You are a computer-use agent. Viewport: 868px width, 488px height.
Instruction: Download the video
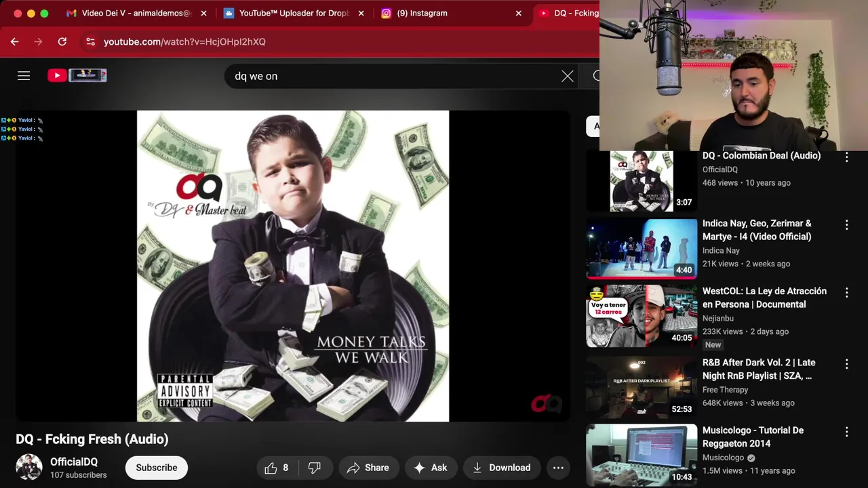point(502,468)
